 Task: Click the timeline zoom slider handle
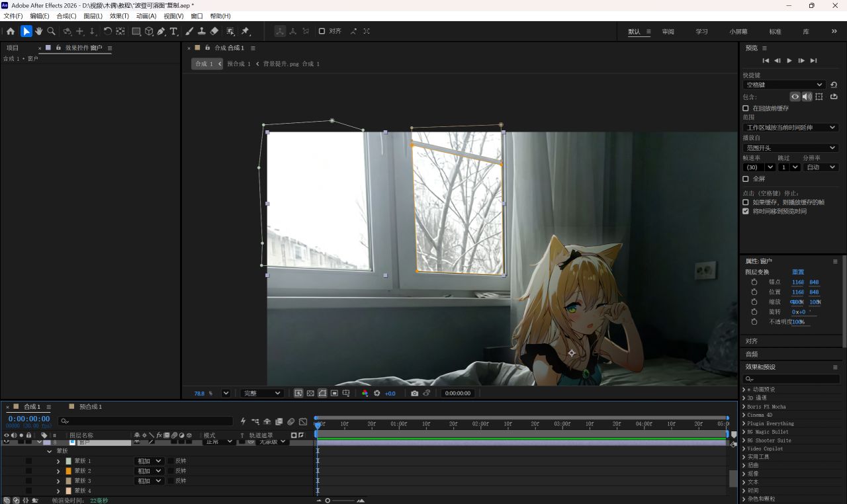pos(328,501)
